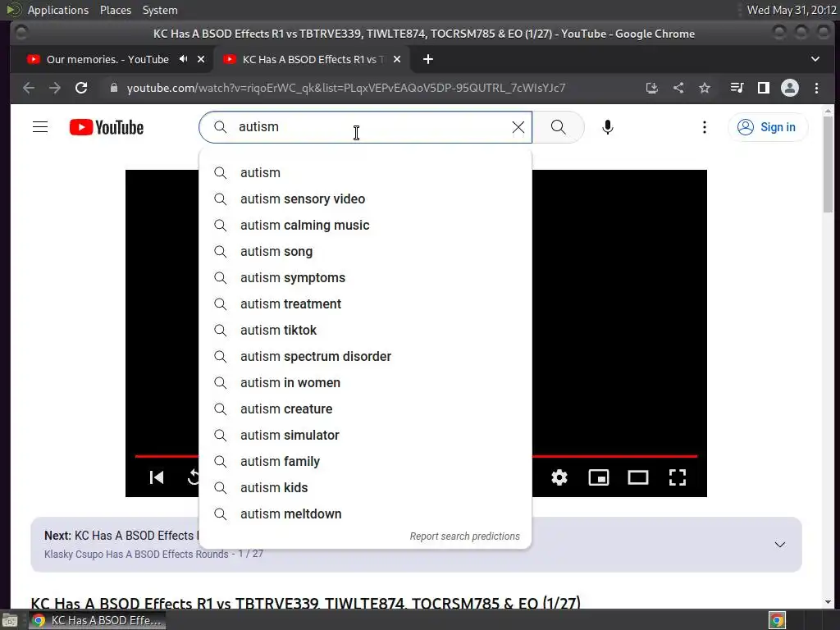Open YouTube settings three-dot menu
The width and height of the screenshot is (840, 630).
705,127
